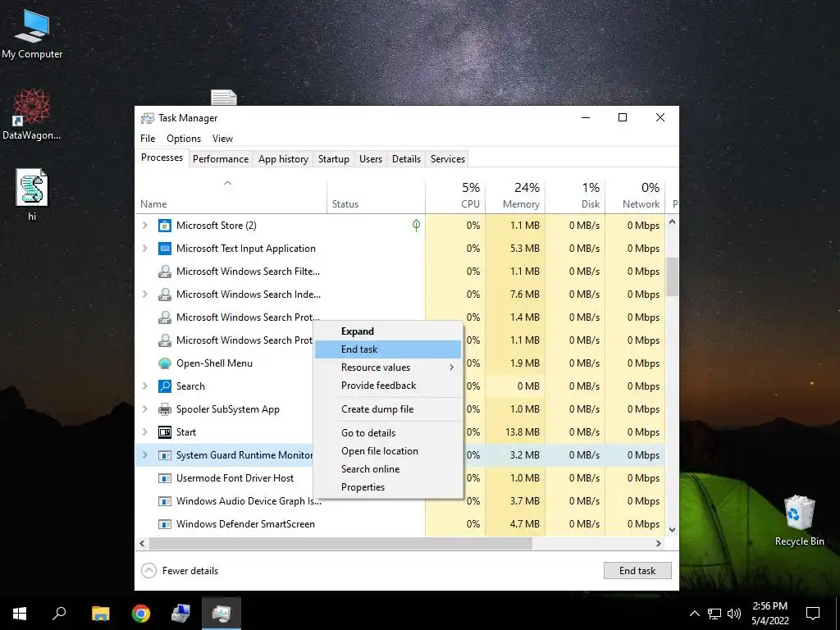Sort processes by the CPU column header
This screenshot has width=840, height=630.
click(456, 196)
